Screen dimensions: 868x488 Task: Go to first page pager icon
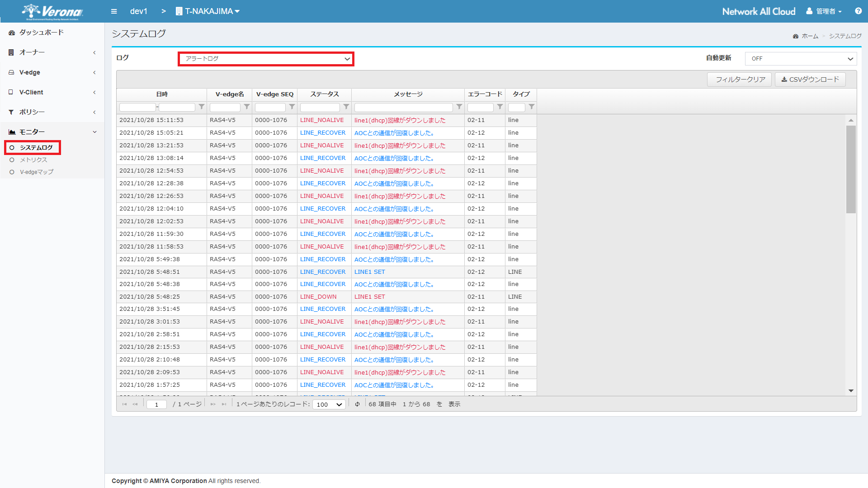(124, 404)
